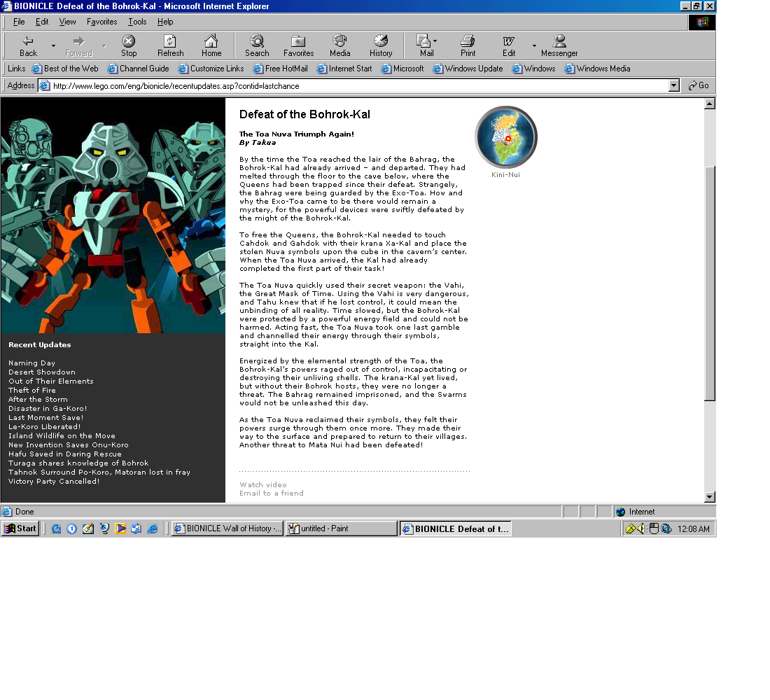Open the File menu
Screen dimensions: 770x700
pos(19,22)
